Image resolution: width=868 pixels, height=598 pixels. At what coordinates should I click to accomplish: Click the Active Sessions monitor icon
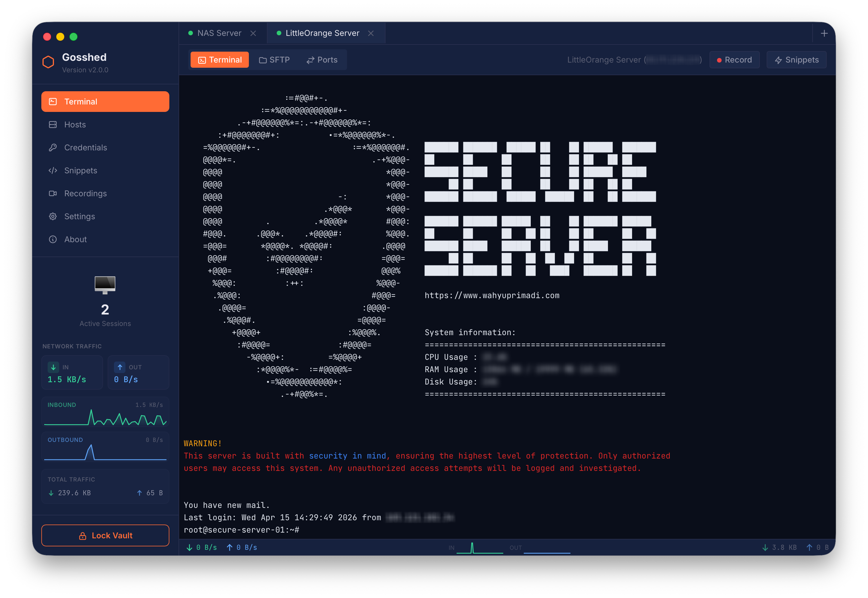(x=105, y=285)
